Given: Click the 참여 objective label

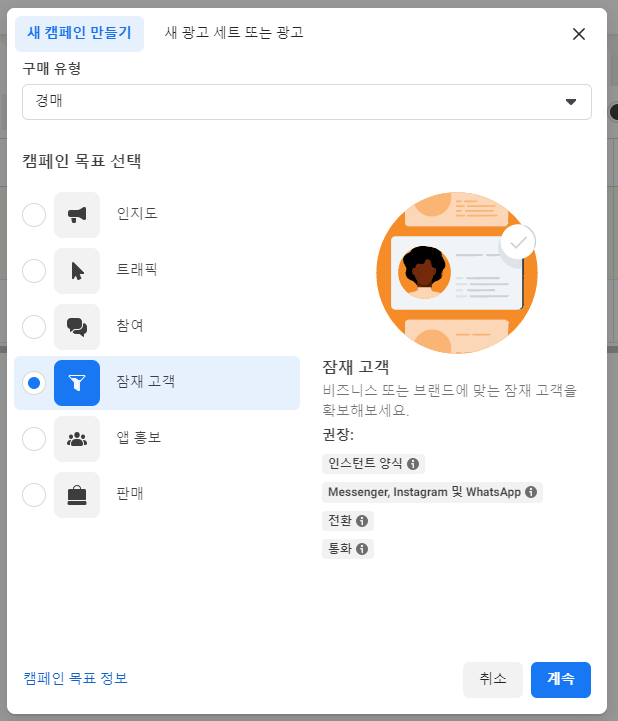Looking at the screenshot, I should (x=130, y=326).
